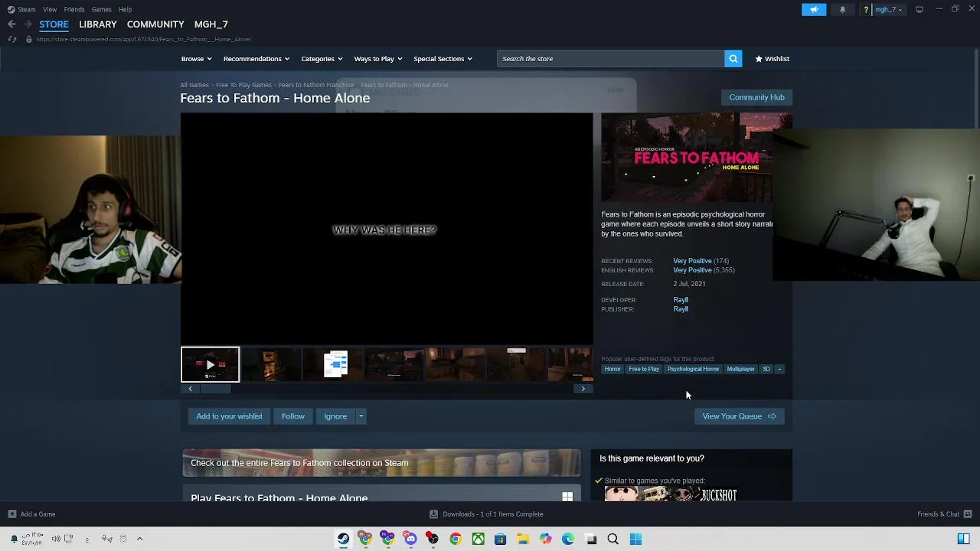Open the Free to Play tag
Viewport: 980px width, 551px height.
pyautogui.click(x=644, y=369)
